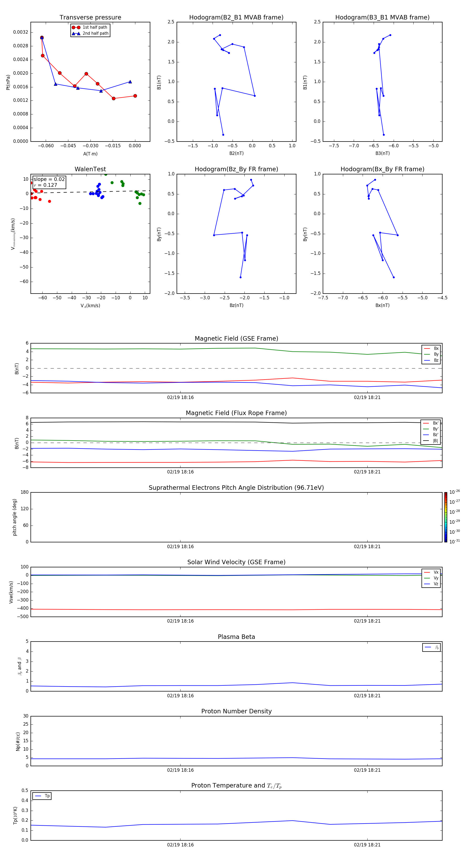Click the 'r = 0.127' annotation

[x=45, y=185]
